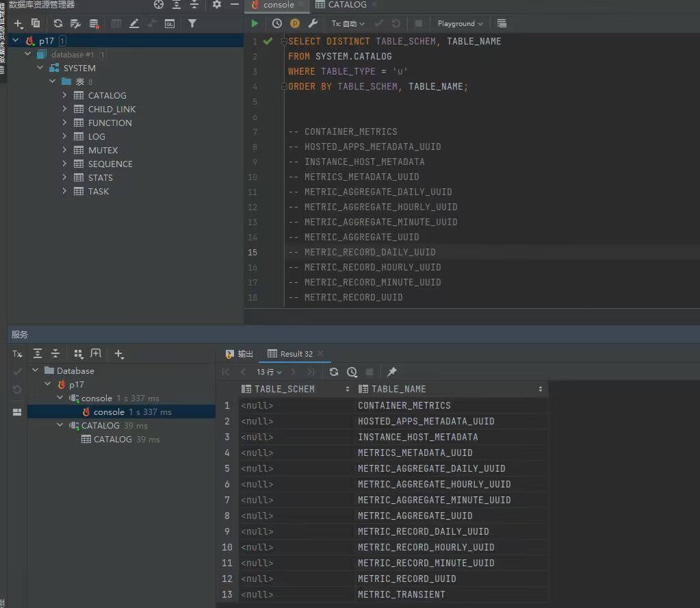Click the open new tab icon in Services
700x608 pixels.
(96, 354)
